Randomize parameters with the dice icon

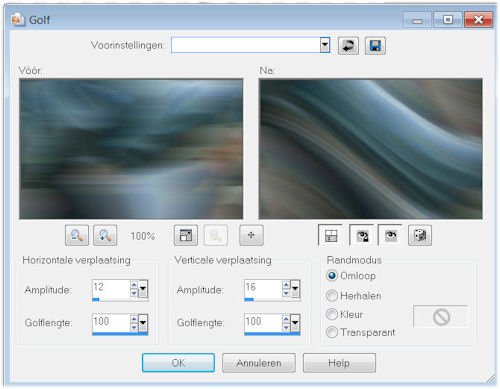click(x=420, y=235)
